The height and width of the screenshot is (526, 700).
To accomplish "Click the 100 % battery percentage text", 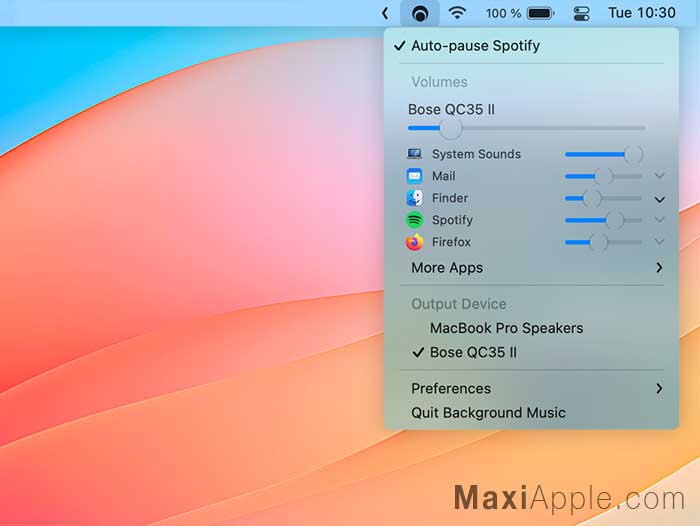I will 504,13.
